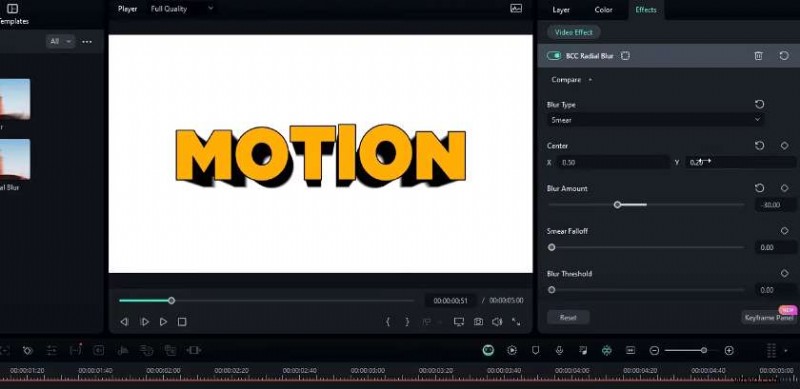Click the player volume icon

(x=497, y=322)
